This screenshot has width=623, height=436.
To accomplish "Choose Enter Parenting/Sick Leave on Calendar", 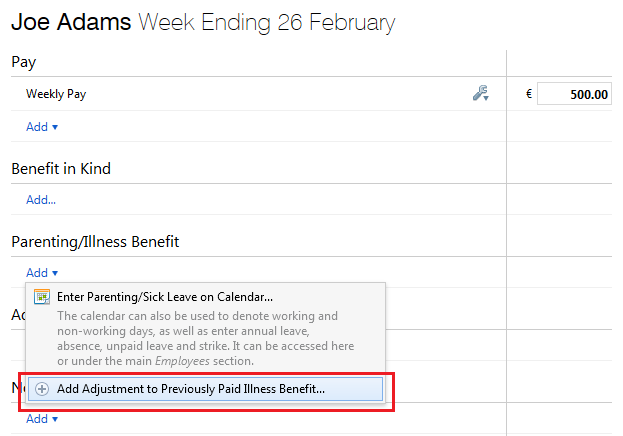I will tap(165, 297).
